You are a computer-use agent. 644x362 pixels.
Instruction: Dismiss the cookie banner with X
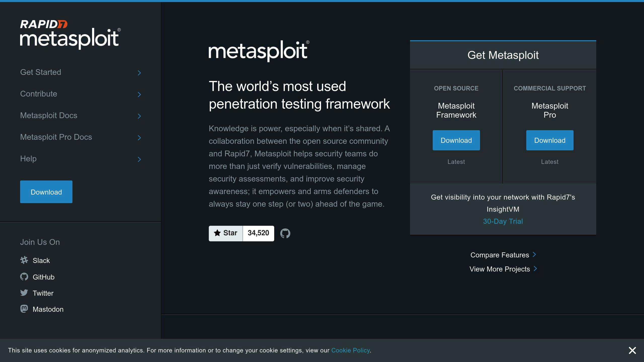point(632,350)
